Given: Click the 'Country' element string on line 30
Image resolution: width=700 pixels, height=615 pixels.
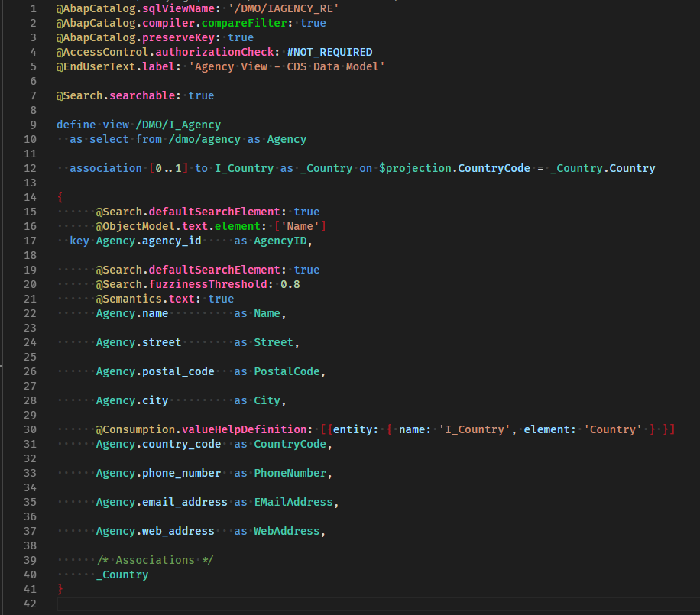Looking at the screenshot, I should (613, 429).
